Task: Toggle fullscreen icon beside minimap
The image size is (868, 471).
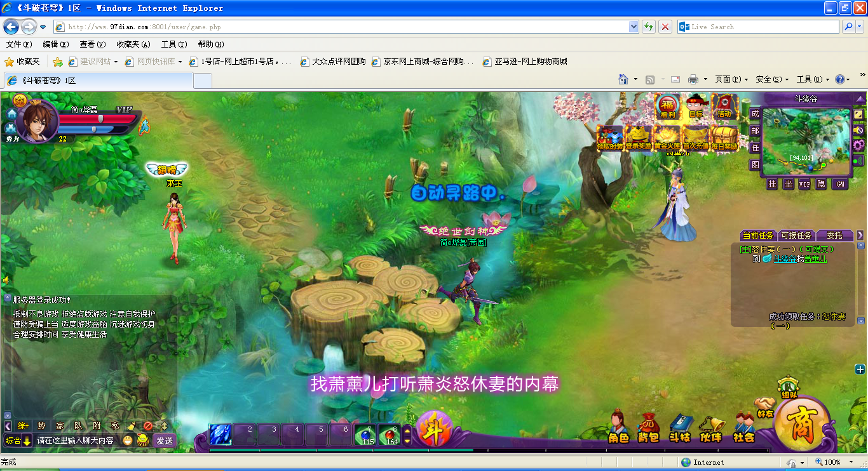Action: pos(859,114)
